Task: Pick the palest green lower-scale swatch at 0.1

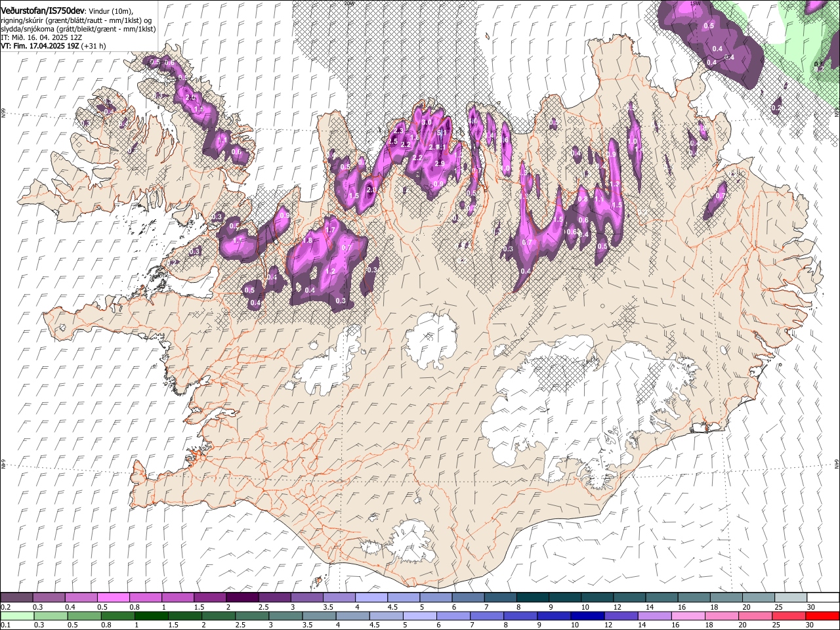Action: pyautogui.click(x=16, y=616)
